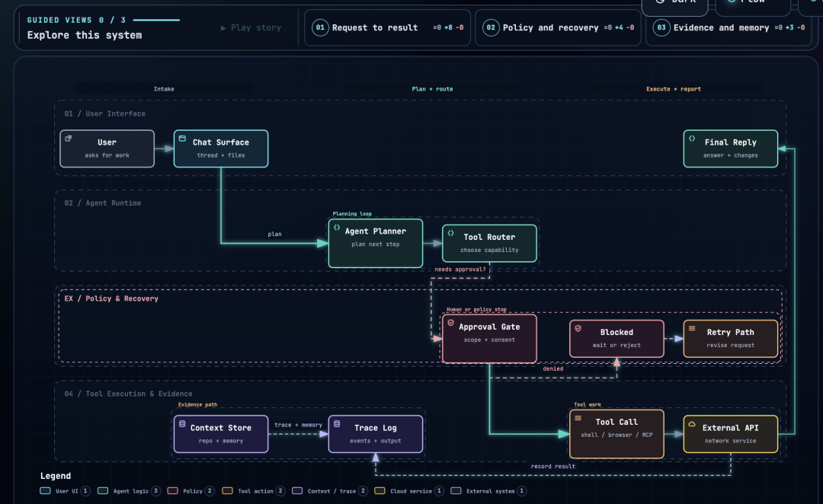Click the '01 / User Interface' section label

[x=105, y=113]
